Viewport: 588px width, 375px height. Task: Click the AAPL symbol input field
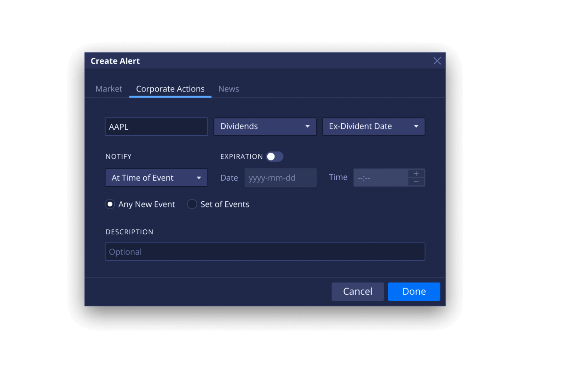tap(156, 127)
